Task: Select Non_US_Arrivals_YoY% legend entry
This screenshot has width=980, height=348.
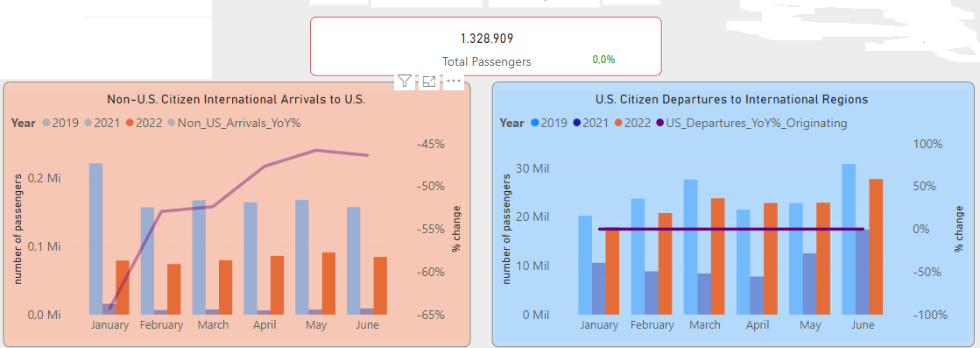Action: [x=234, y=123]
